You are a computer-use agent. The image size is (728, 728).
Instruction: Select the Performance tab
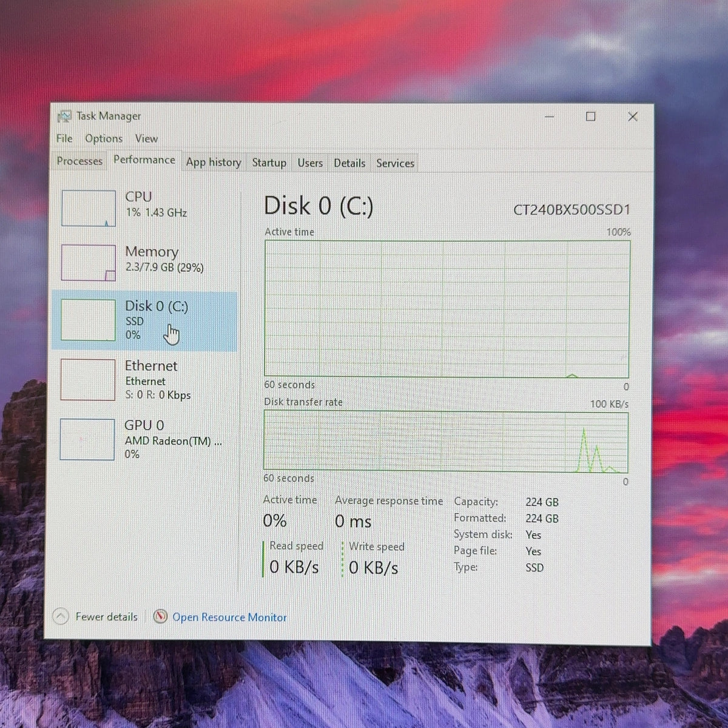(x=144, y=160)
